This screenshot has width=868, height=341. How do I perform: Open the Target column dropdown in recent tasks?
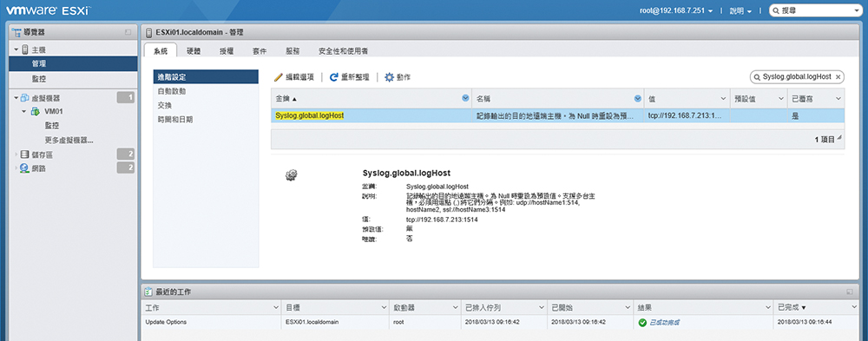pos(384,306)
